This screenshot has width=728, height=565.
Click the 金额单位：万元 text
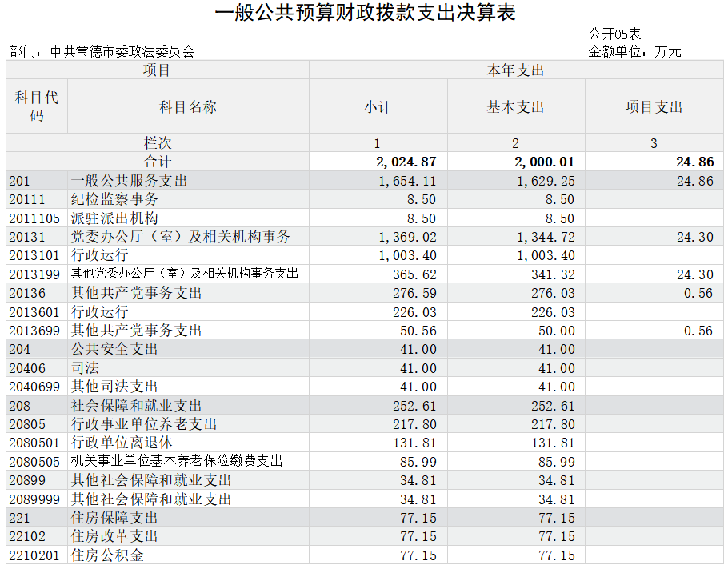point(634,51)
